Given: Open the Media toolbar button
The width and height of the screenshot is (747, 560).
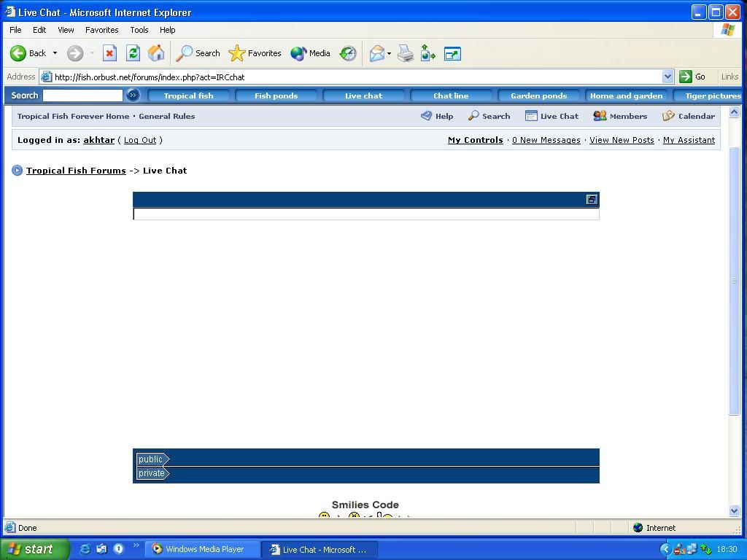Looking at the screenshot, I should [x=311, y=53].
